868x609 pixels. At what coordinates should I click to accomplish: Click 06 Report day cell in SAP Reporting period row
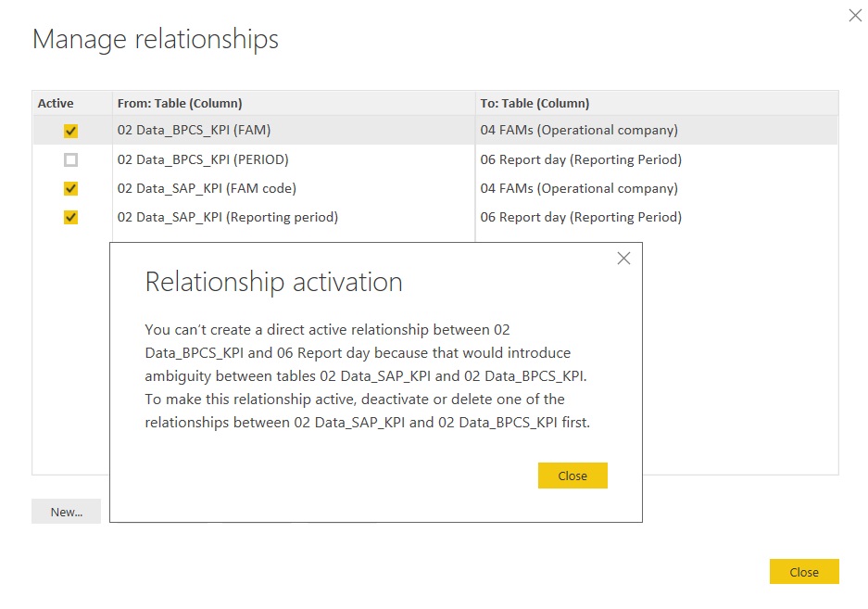(x=581, y=217)
